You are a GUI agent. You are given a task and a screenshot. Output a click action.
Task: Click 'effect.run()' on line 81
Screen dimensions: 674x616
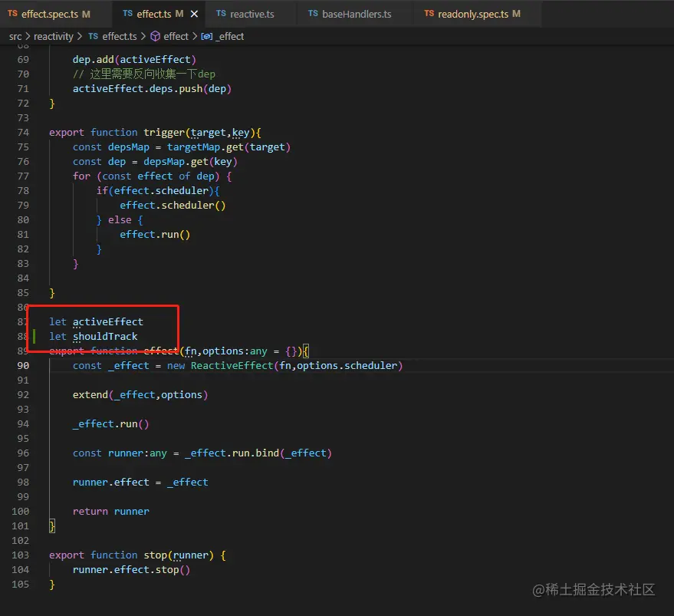pos(155,235)
